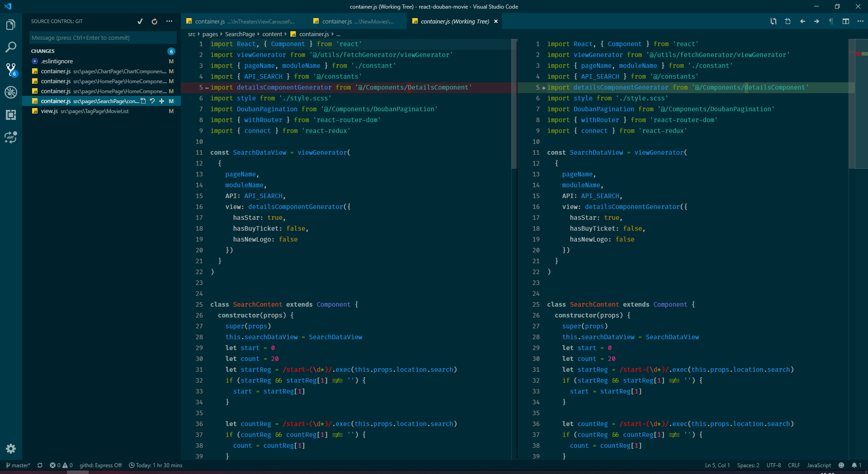Click the 'SearchPage' breadcrumb segment

[240, 34]
